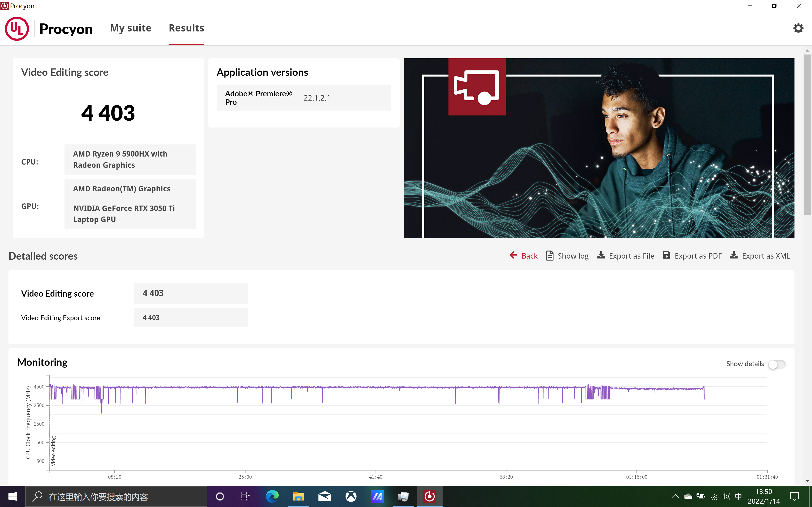Click the Show log text link
812x507 pixels.
tap(573, 256)
